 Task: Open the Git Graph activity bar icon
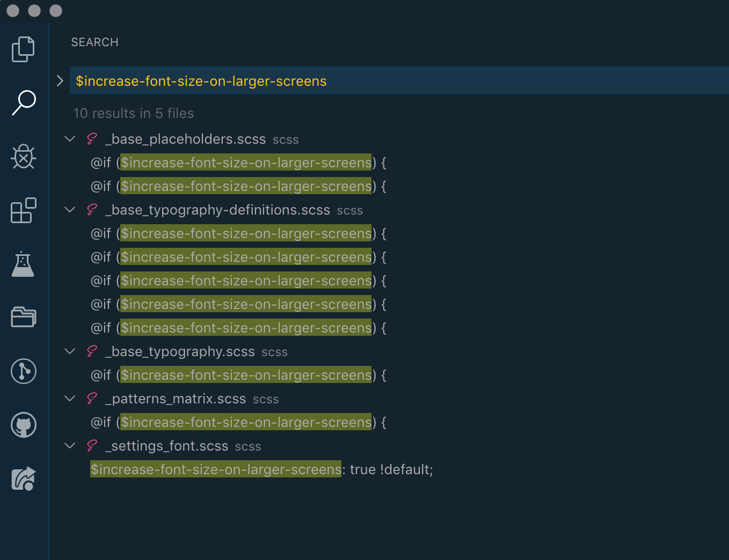point(23,371)
